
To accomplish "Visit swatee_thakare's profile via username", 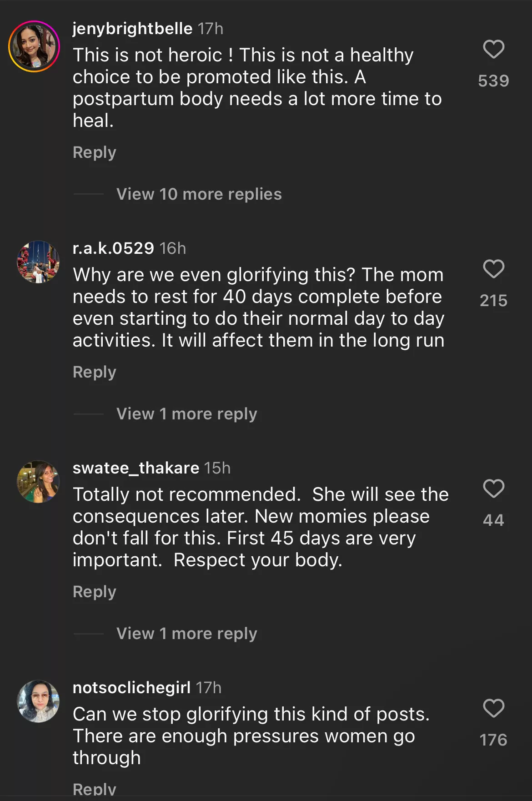I will point(136,468).
